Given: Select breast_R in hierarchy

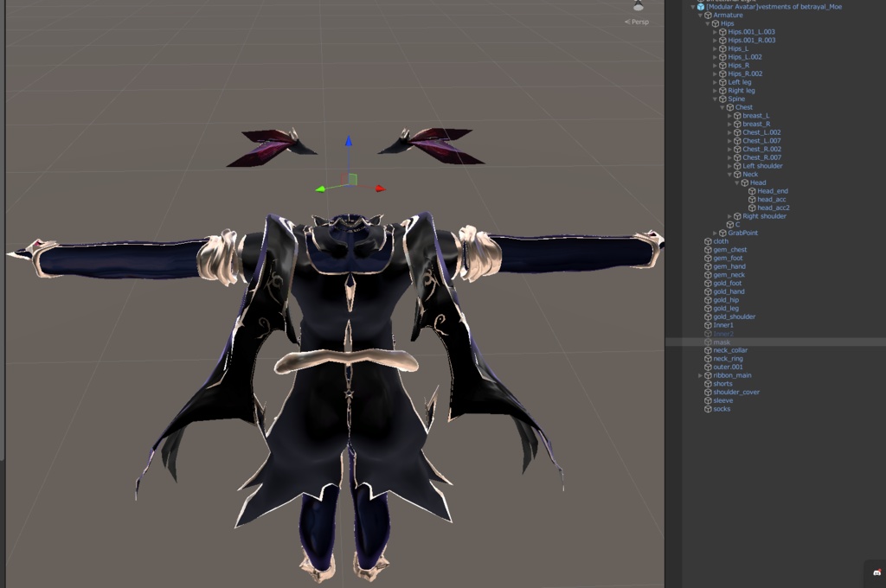Looking at the screenshot, I should (x=756, y=125).
